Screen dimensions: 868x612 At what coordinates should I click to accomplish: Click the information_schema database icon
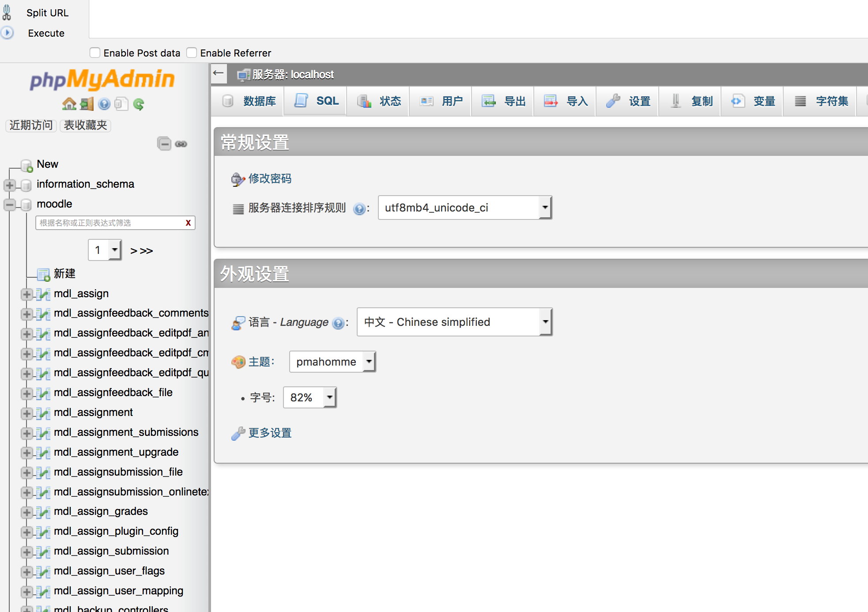[26, 185]
